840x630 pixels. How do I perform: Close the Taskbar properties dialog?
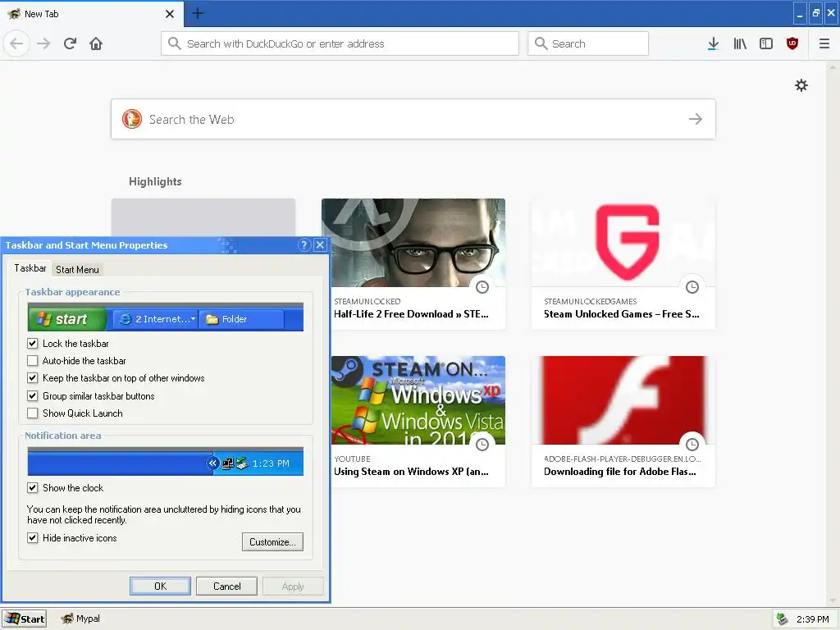320,244
